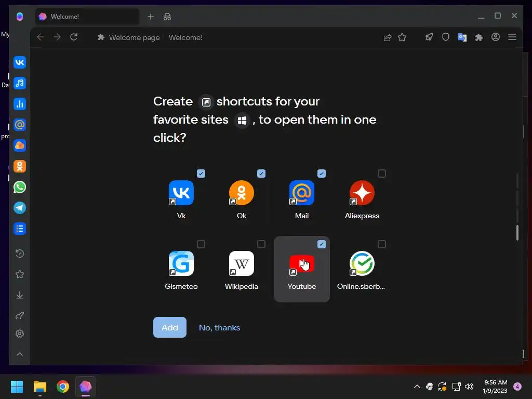Viewport: 532px width, 399px height.
Task: Check the Wikipedia shortcut checkbox
Action: [x=261, y=244]
